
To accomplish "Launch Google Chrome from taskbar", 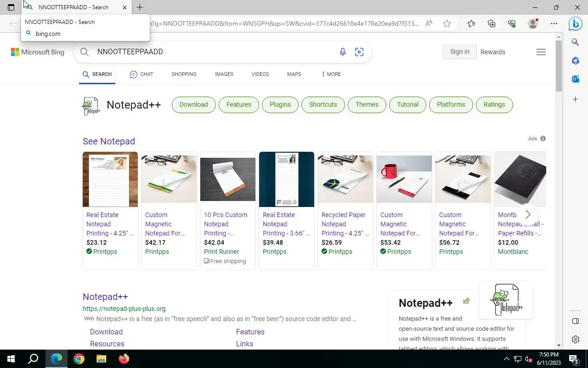I will tap(79, 359).
